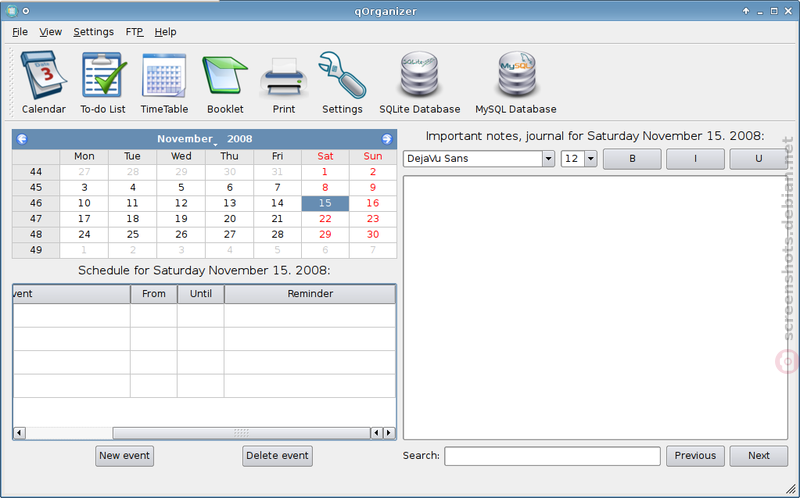The height and width of the screenshot is (498, 800).
Task: Switch to SQLite Database
Action: pos(419,82)
